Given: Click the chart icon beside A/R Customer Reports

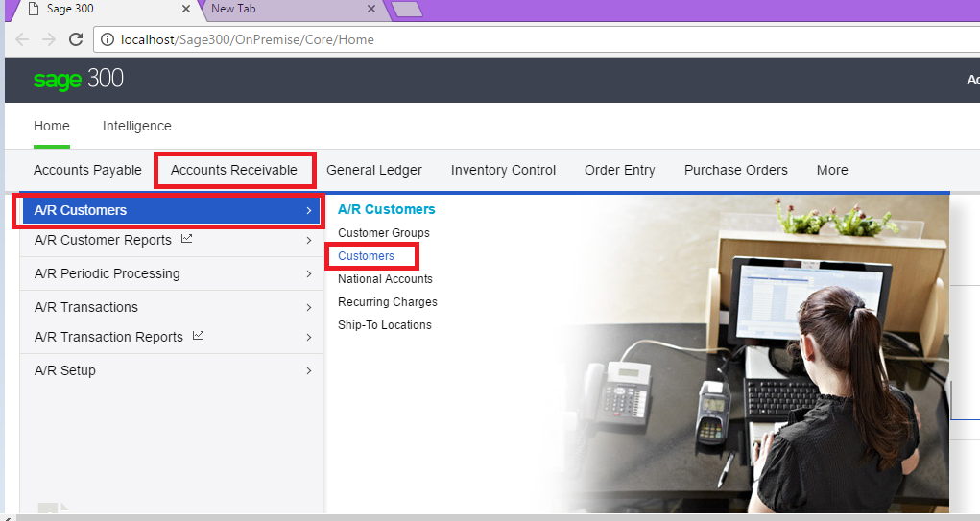Looking at the screenshot, I should point(186,239).
